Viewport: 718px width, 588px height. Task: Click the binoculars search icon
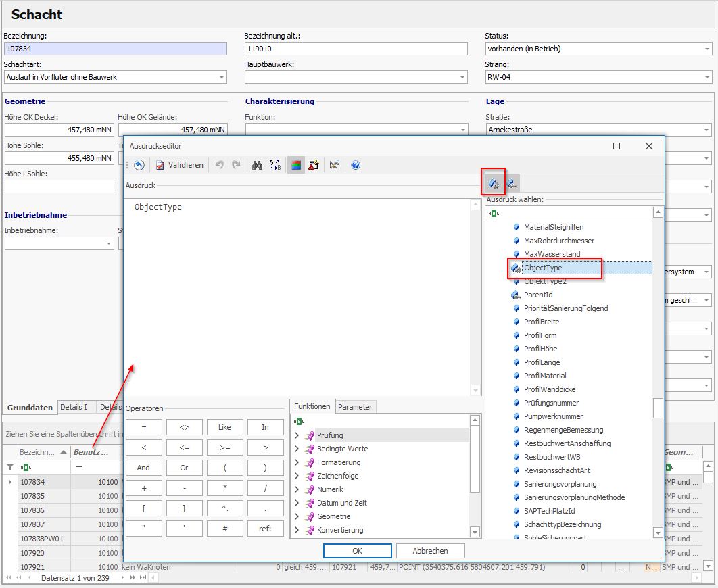point(257,165)
